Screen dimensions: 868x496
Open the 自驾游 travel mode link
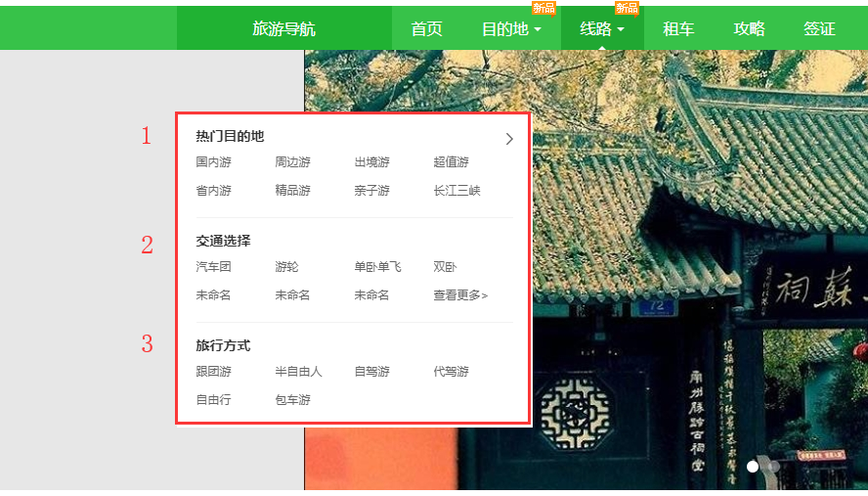[371, 372]
